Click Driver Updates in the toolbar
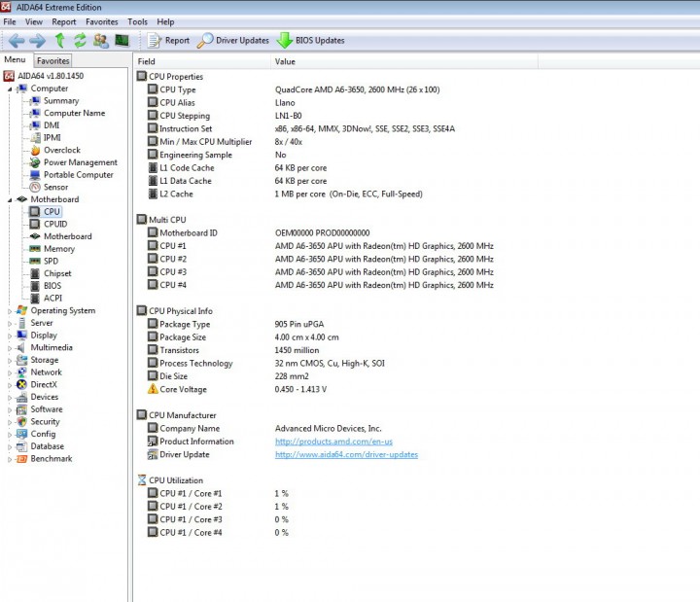The image size is (700, 602). coord(232,40)
